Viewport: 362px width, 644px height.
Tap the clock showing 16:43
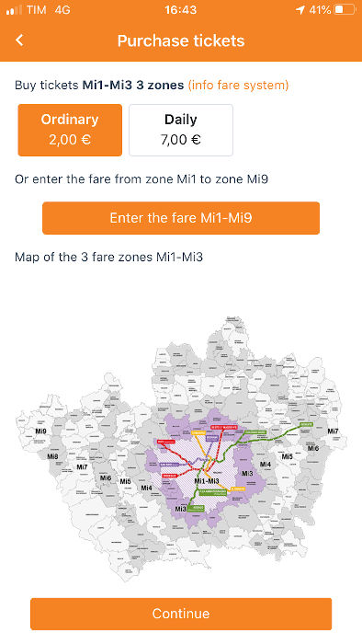180,10
